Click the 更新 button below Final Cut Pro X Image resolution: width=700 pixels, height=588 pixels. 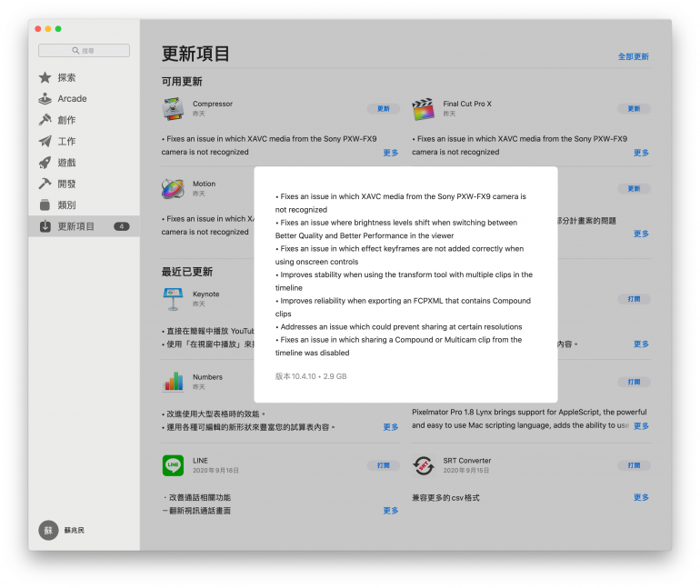634,189
